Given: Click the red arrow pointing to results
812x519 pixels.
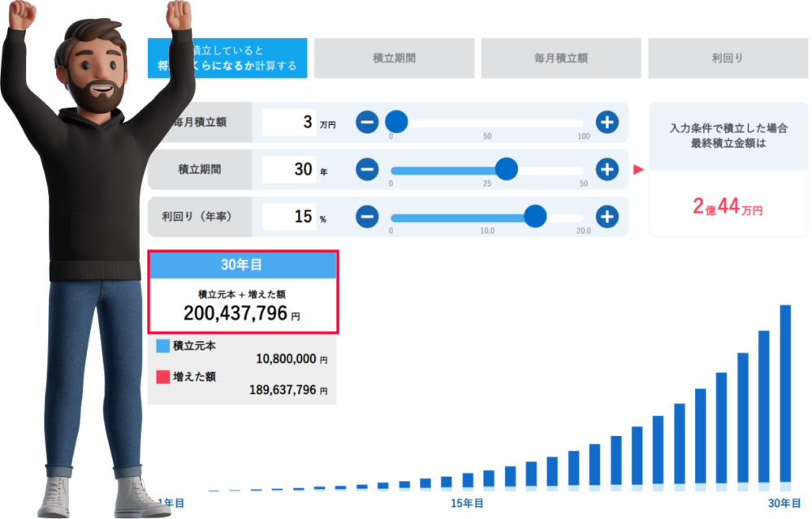Looking at the screenshot, I should (x=638, y=170).
